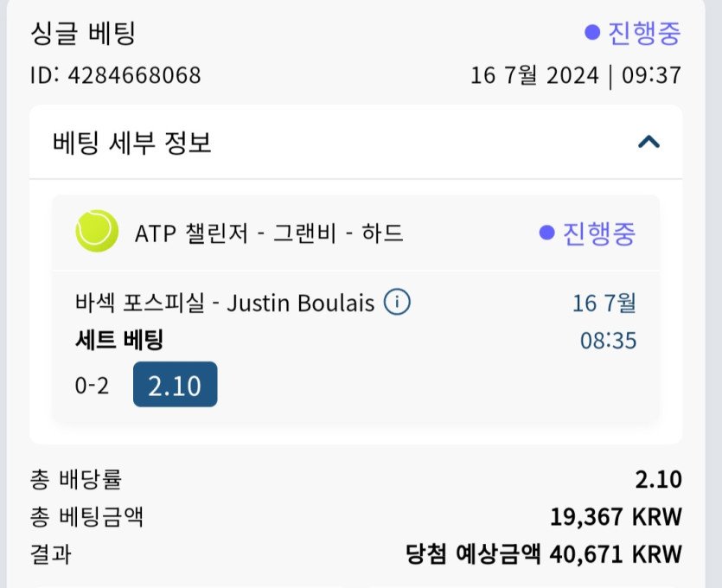722x588 pixels.
Task: Click the bet timestamp 16 7월 2024 | 09:37
Action: coord(575,75)
